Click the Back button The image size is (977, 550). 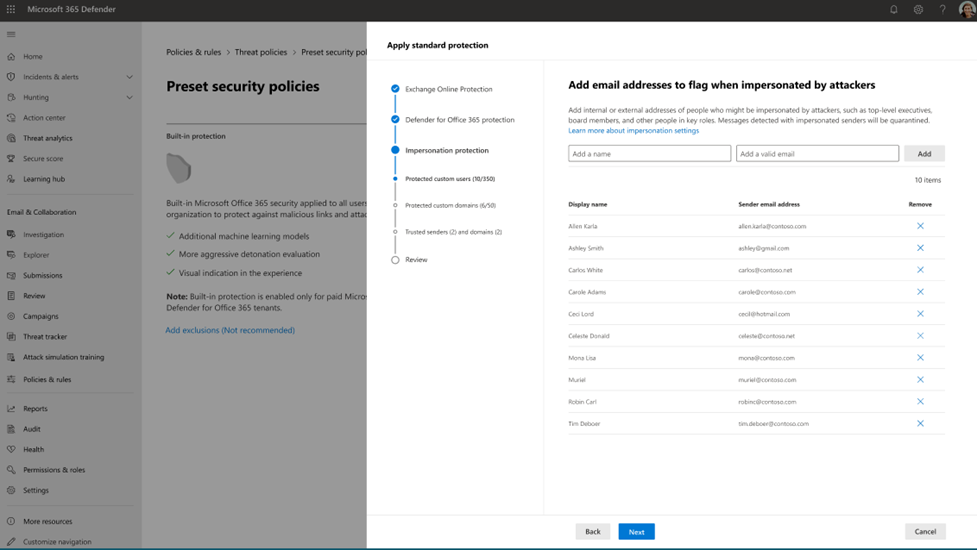pyautogui.click(x=593, y=531)
